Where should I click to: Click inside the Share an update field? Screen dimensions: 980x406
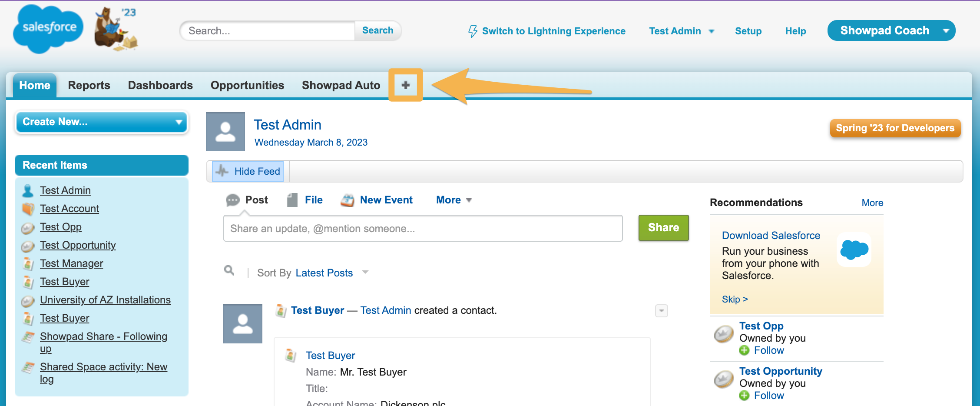coord(422,228)
